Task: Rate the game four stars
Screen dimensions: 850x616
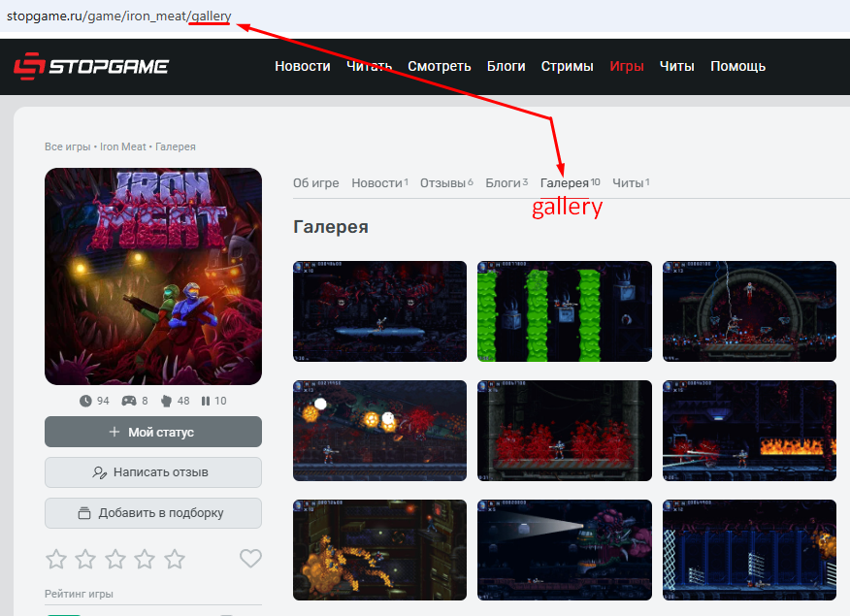Action: pyautogui.click(x=145, y=559)
